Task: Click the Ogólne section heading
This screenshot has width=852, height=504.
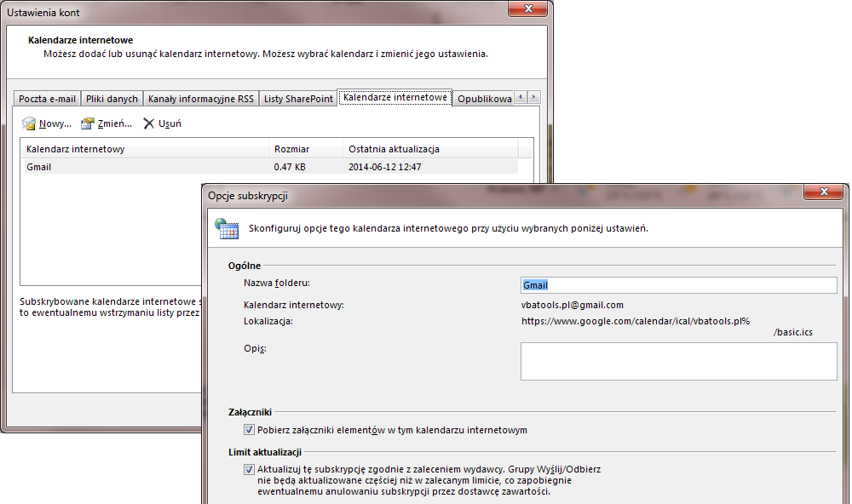Action: point(245,266)
